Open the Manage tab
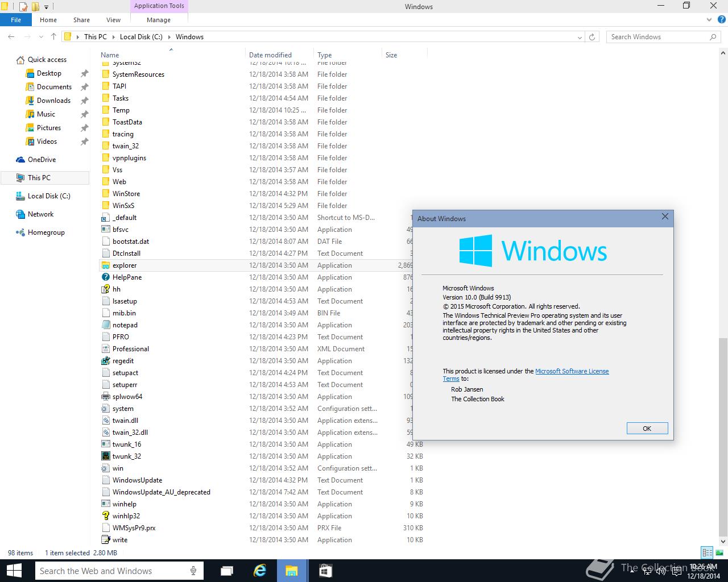This screenshot has width=728, height=582. click(159, 20)
